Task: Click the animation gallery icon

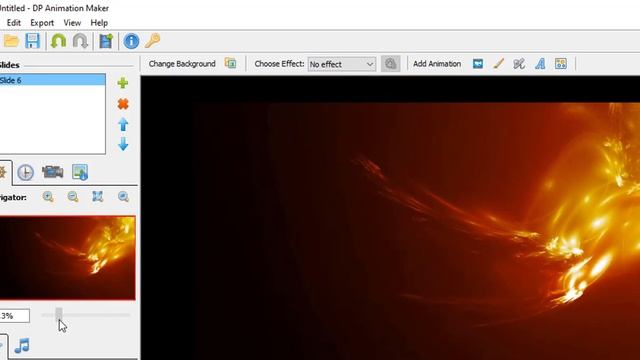Action: [x=561, y=64]
